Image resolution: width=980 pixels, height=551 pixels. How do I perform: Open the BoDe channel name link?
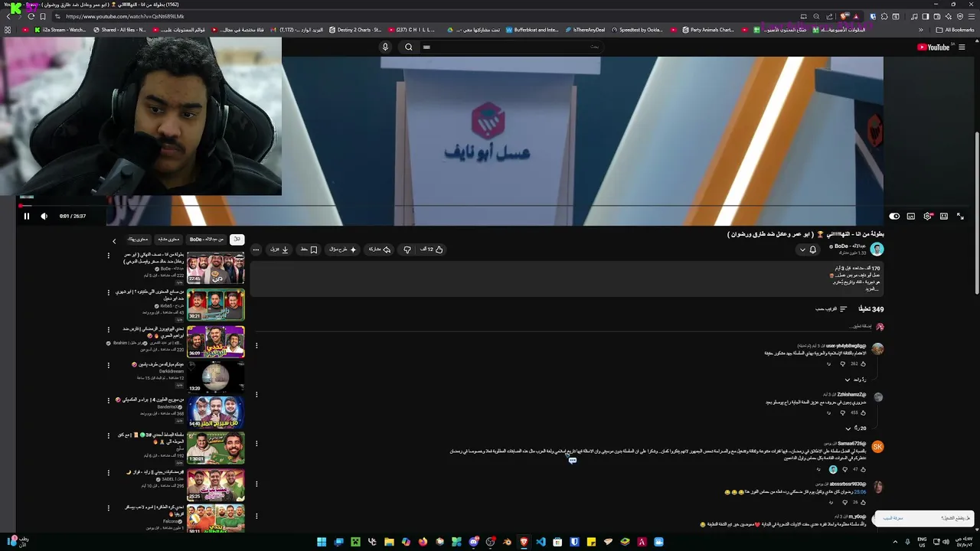[x=850, y=246]
